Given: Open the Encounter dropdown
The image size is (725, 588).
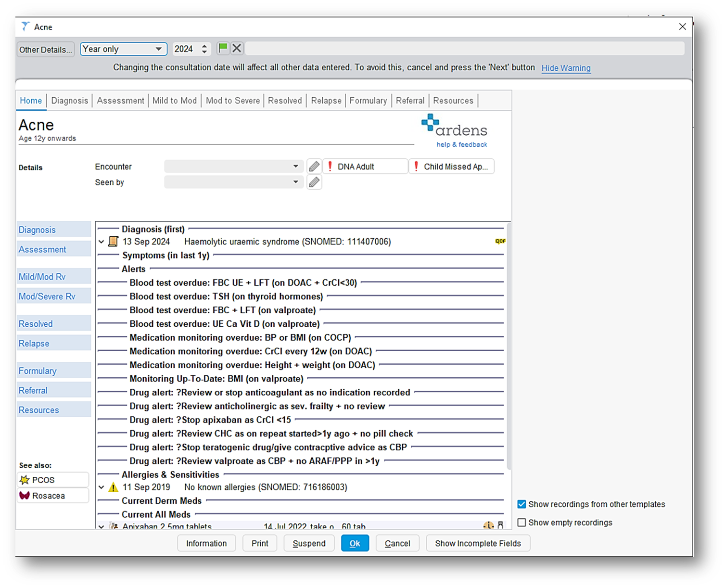Looking at the screenshot, I should click(x=233, y=166).
